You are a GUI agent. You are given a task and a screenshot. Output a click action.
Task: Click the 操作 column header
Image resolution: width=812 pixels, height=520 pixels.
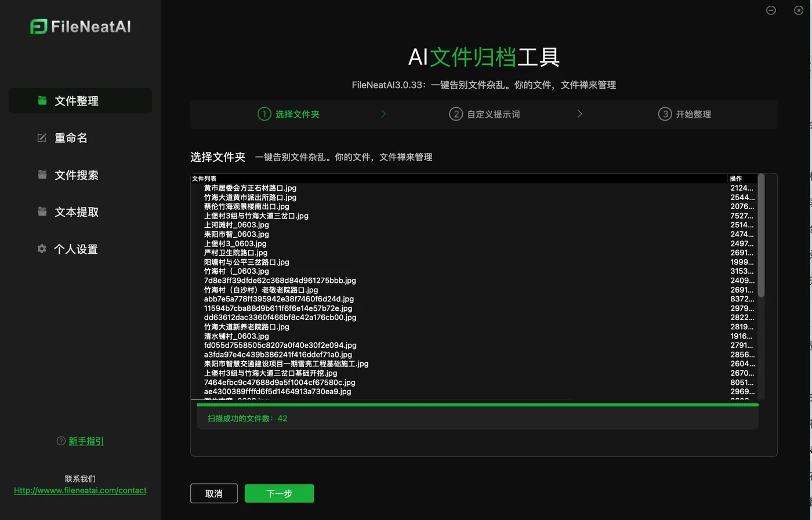[x=735, y=179]
